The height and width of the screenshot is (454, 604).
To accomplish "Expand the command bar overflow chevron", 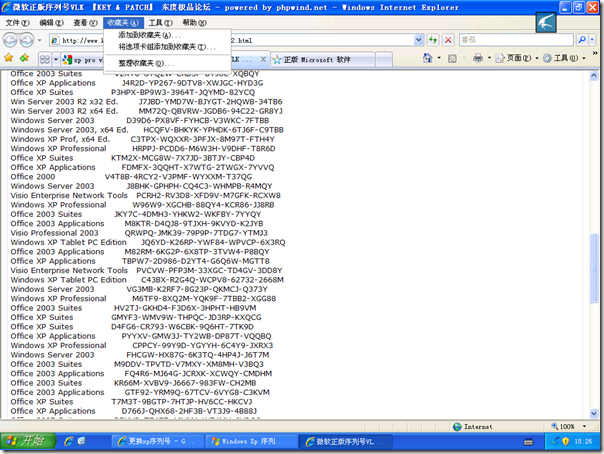I will (594, 53).
